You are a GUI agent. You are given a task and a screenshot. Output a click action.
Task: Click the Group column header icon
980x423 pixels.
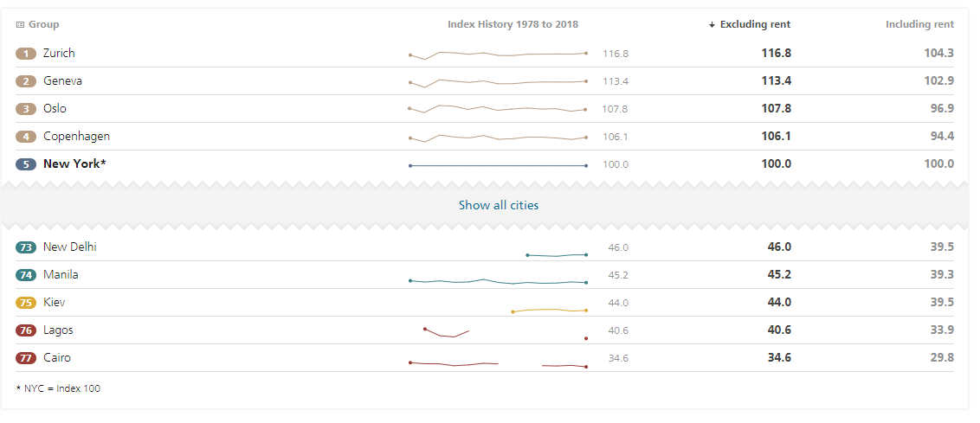tap(21, 25)
